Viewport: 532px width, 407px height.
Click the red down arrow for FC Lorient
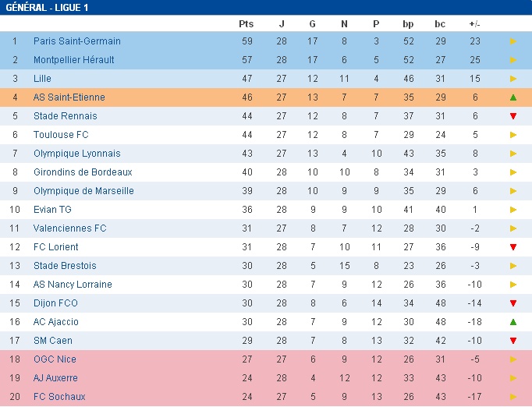click(513, 247)
